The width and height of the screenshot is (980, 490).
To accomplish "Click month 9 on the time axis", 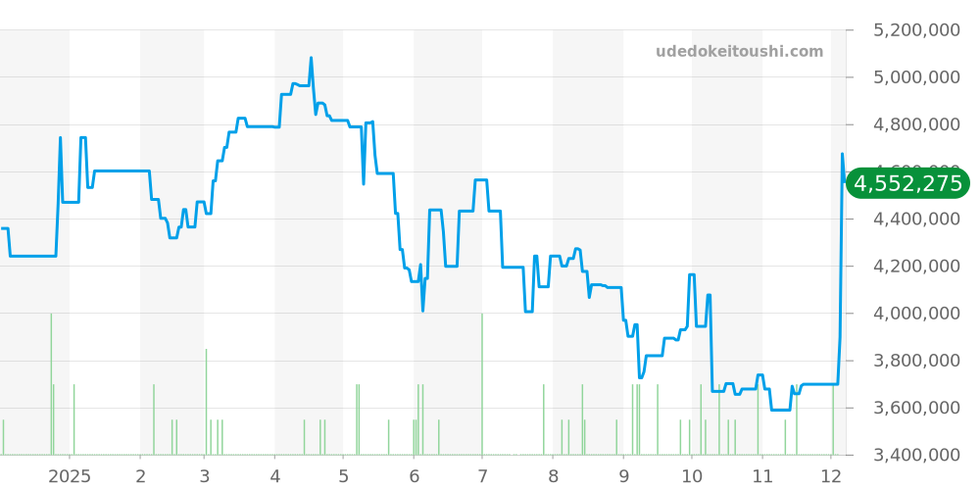I will coord(624,476).
